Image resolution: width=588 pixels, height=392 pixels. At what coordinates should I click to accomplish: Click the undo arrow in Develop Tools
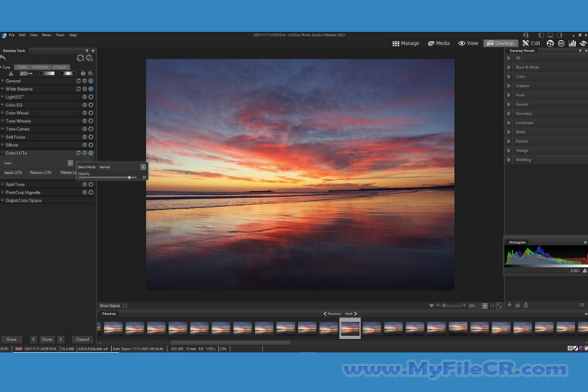[3, 58]
